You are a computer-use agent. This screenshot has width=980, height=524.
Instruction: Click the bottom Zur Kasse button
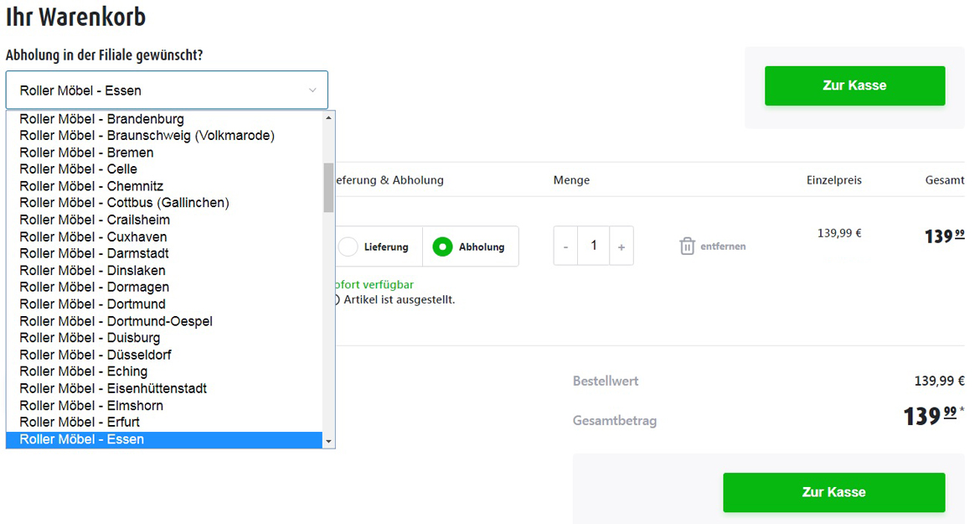click(x=833, y=492)
